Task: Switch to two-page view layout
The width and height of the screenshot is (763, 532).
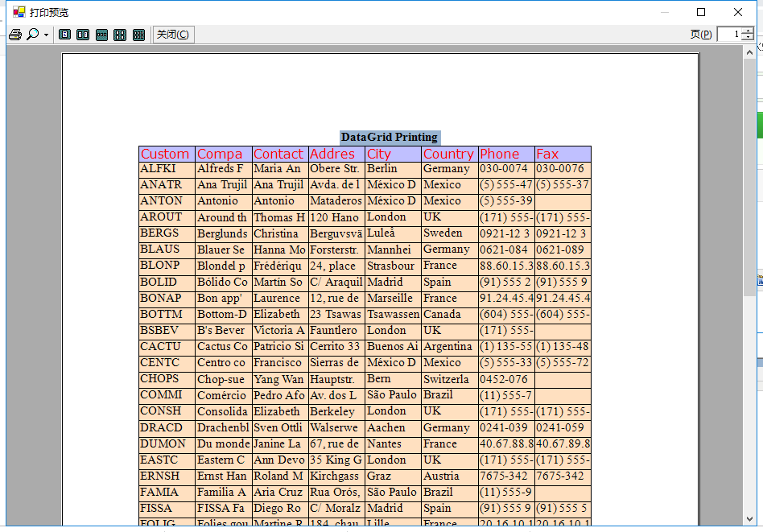Action: (x=83, y=35)
